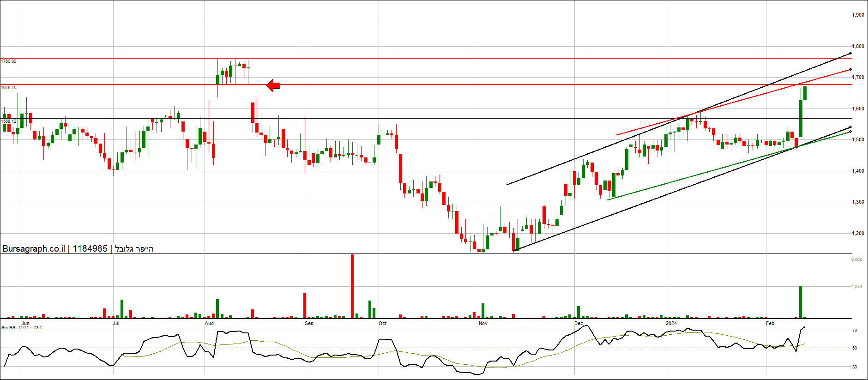This screenshot has width=868, height=380.
Task: Click the Feb label on the time axis
Action: pos(770,323)
